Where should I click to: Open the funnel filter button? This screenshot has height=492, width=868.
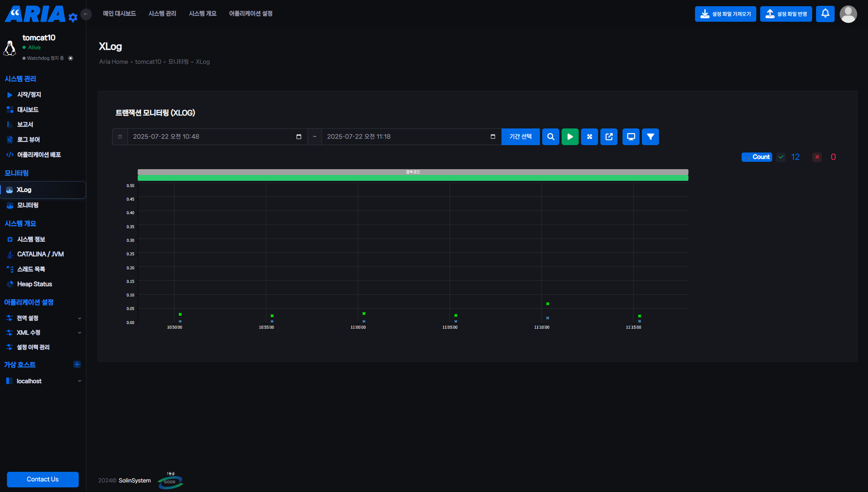[650, 137]
